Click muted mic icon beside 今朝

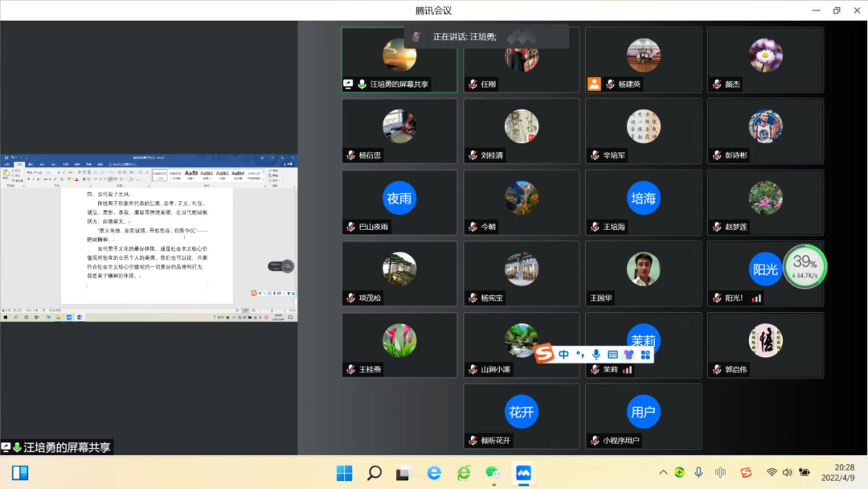(473, 227)
